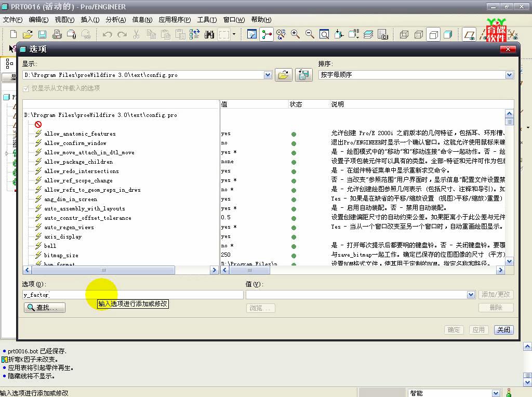Open the sort order dropdown

click(x=509, y=75)
